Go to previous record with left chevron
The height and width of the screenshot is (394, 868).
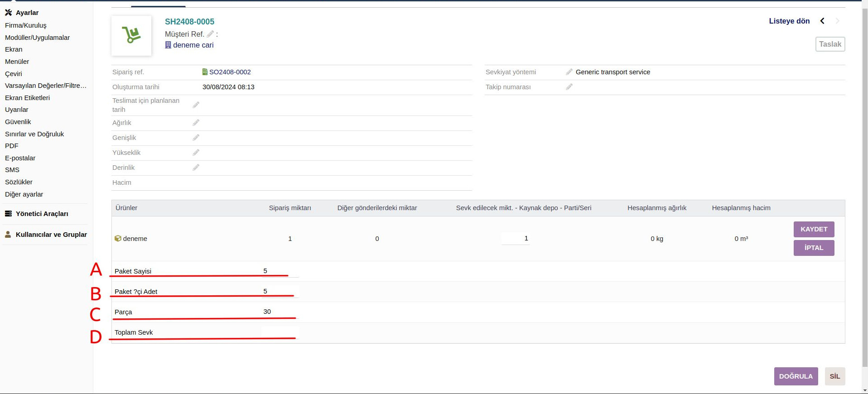822,21
